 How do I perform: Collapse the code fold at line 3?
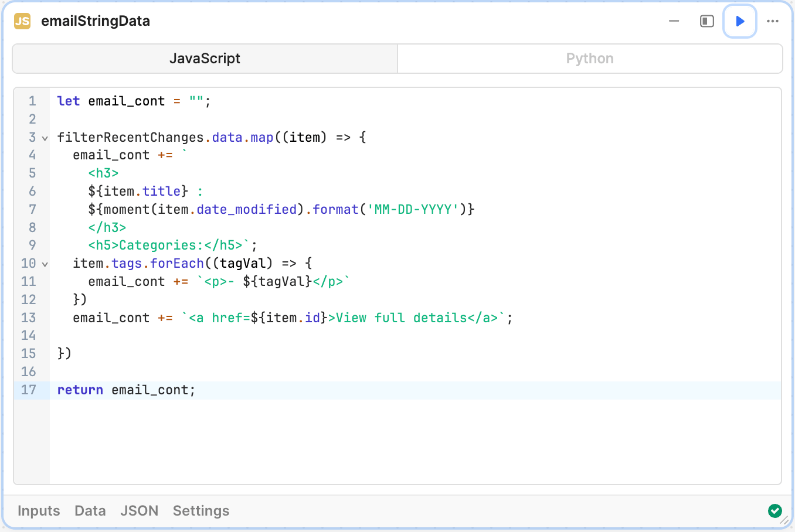pyautogui.click(x=45, y=138)
